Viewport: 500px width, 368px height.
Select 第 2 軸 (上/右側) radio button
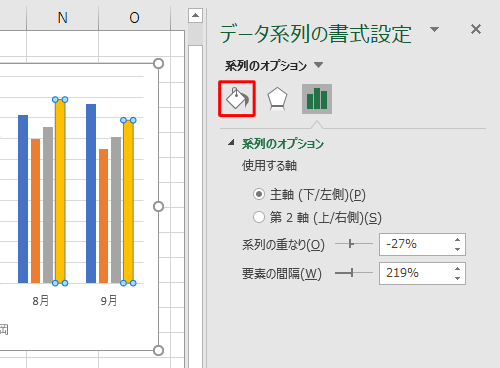coord(259,217)
